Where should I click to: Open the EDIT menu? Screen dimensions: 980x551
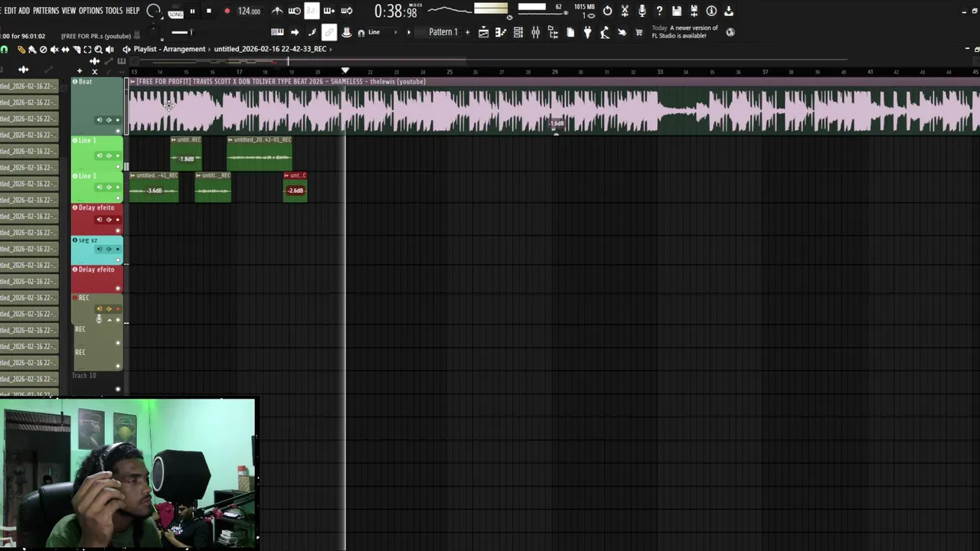pyautogui.click(x=10, y=11)
